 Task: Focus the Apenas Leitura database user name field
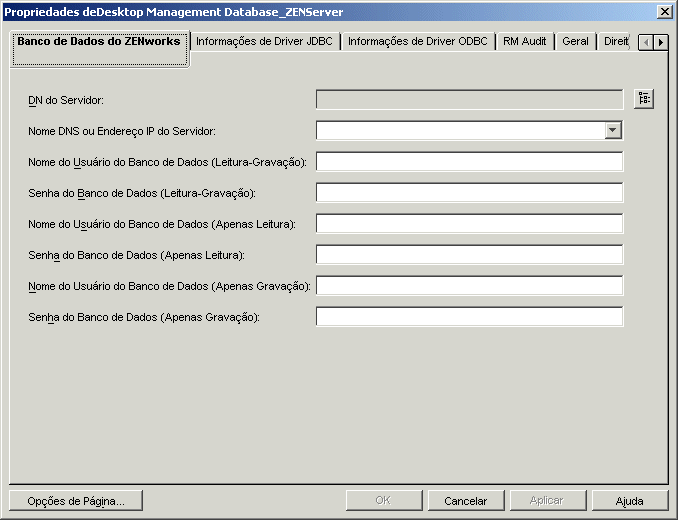tap(470, 223)
